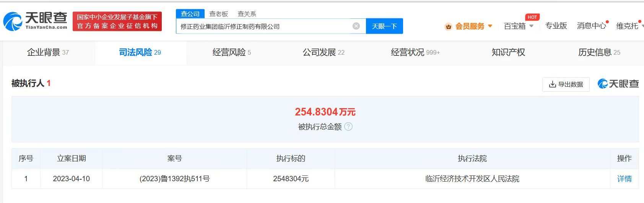Open the 知识产权 tab
The image size is (644, 203).
tap(508, 52)
